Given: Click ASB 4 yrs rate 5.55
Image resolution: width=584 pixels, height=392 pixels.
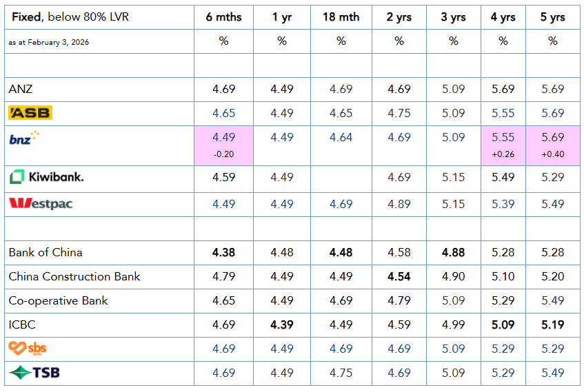Looking at the screenshot, I should [x=503, y=113].
